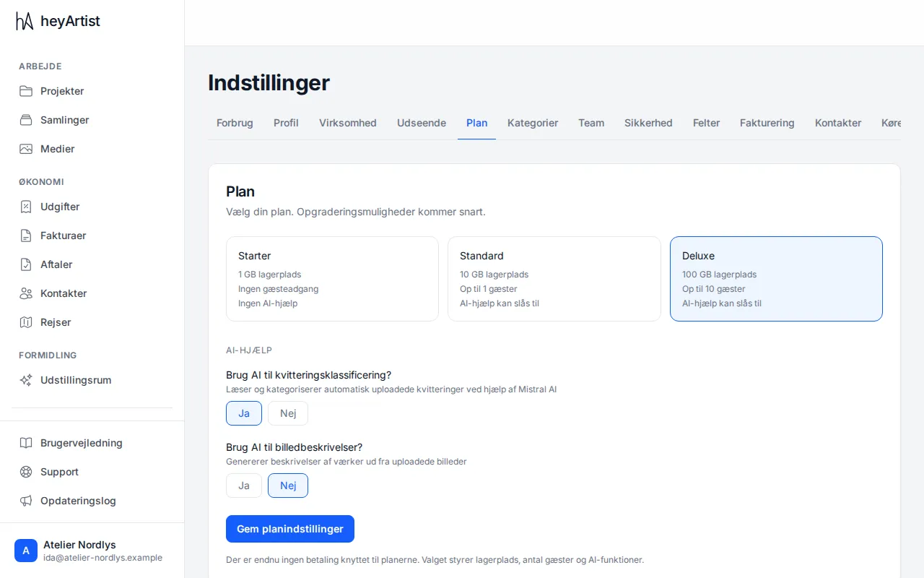
Task: Click the Brugervejledning book icon
Action: (26, 443)
